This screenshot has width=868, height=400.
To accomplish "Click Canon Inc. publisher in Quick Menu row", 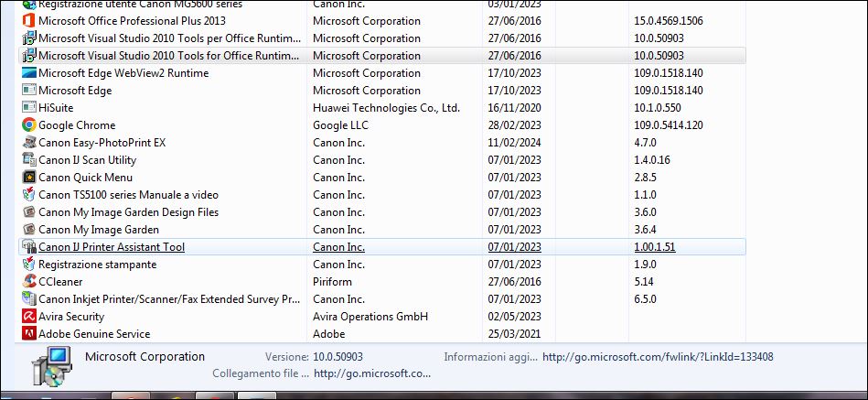I will pos(338,178).
